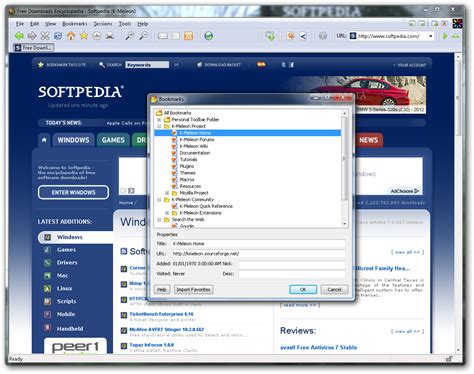Click OK in the Bookmarks dialog
This screenshot has height=374, width=474.
click(x=303, y=289)
